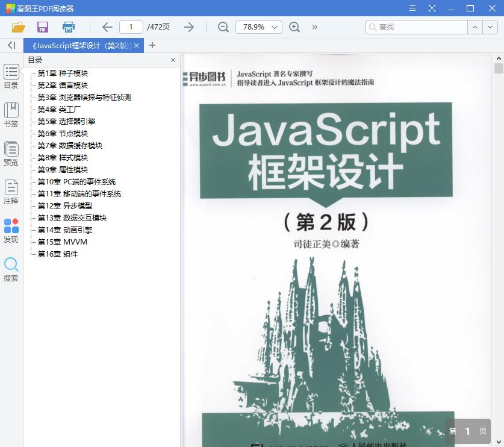Jump to 第14章 动画引擎
Screen dimensions: 504x447
click(x=65, y=230)
